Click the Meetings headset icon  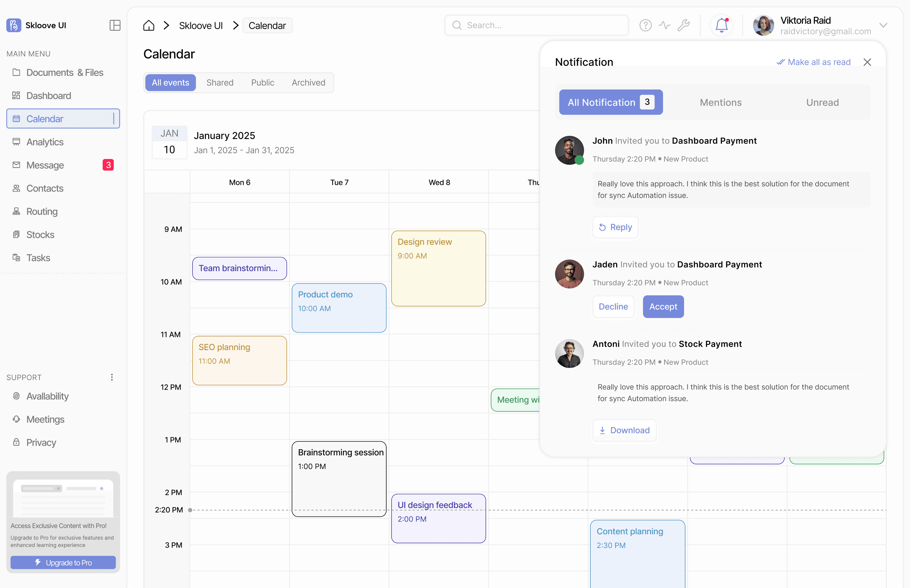(x=16, y=419)
